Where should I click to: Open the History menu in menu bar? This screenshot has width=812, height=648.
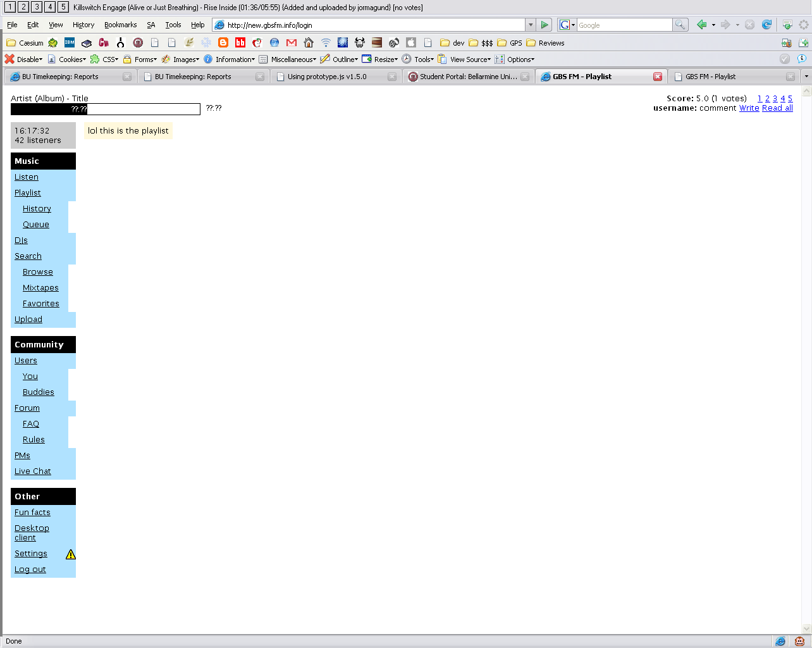[83, 25]
